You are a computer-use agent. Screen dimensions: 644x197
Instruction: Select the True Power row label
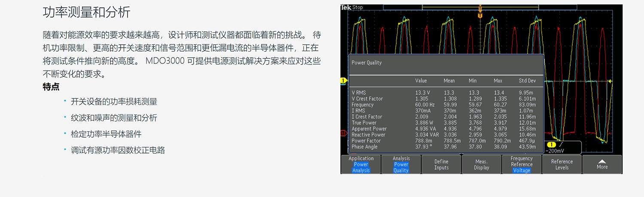(x=364, y=123)
